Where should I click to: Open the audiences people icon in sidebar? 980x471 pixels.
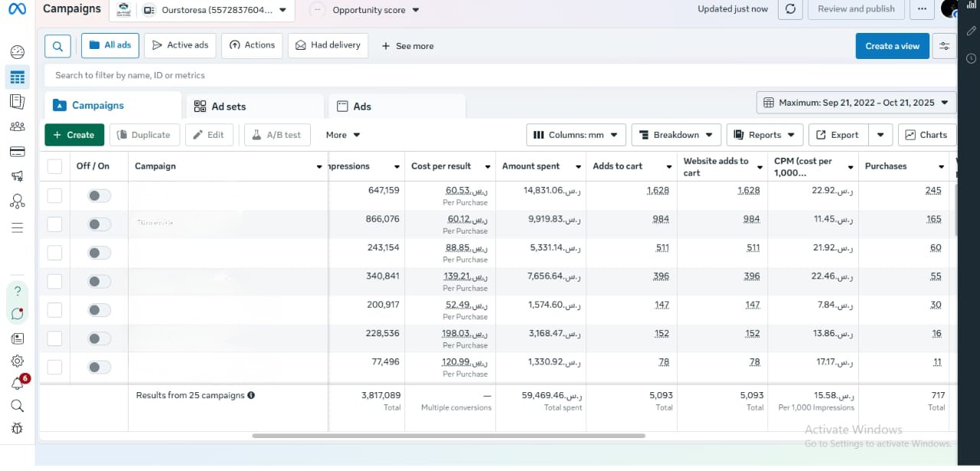tap(17, 126)
